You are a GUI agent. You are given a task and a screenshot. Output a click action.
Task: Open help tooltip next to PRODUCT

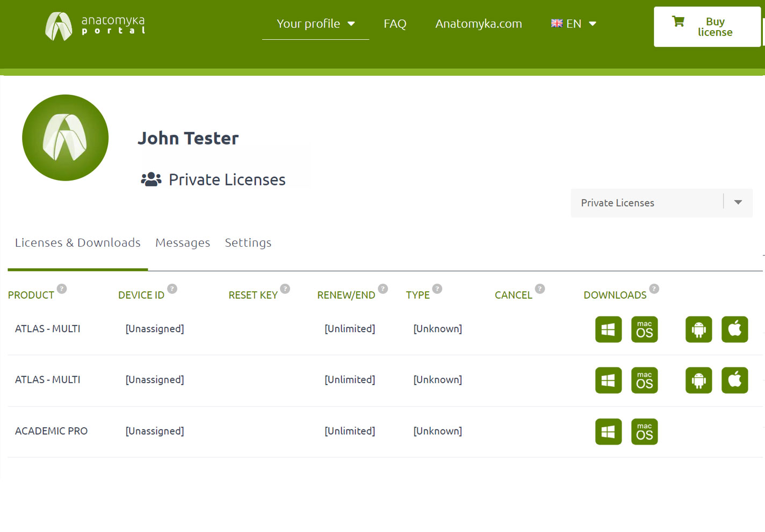62,289
